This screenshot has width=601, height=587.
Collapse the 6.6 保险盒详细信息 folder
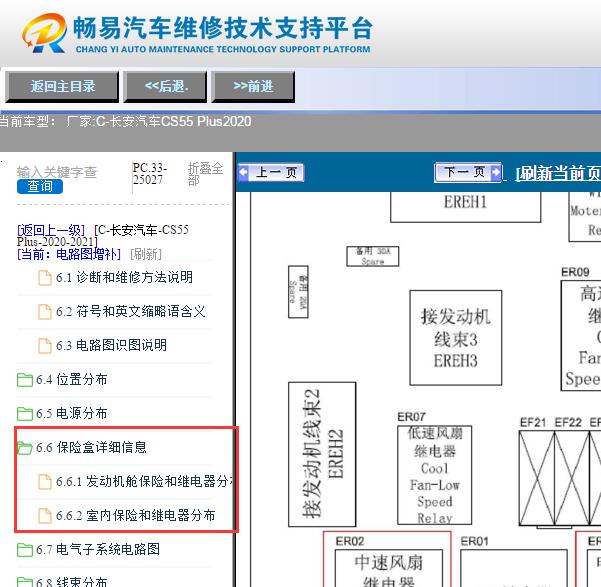91,447
